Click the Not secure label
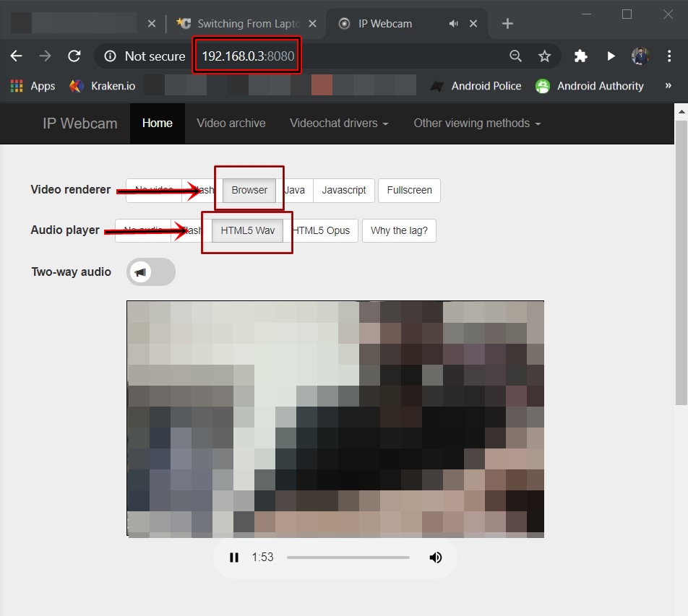Image resolution: width=688 pixels, height=616 pixels. tap(155, 56)
